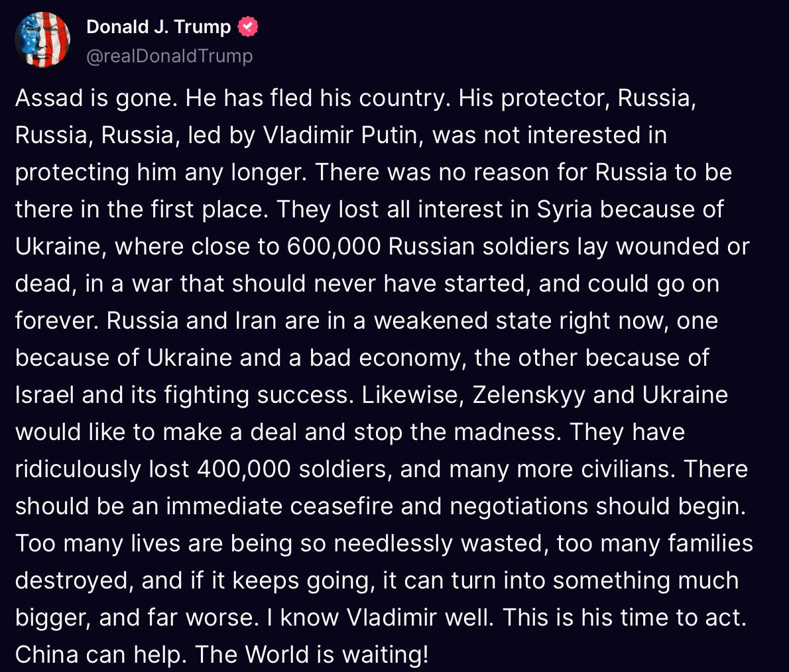The width and height of the screenshot is (789, 672).
Task: Click the word "Zelenskyy" in the post
Action: 528,395
